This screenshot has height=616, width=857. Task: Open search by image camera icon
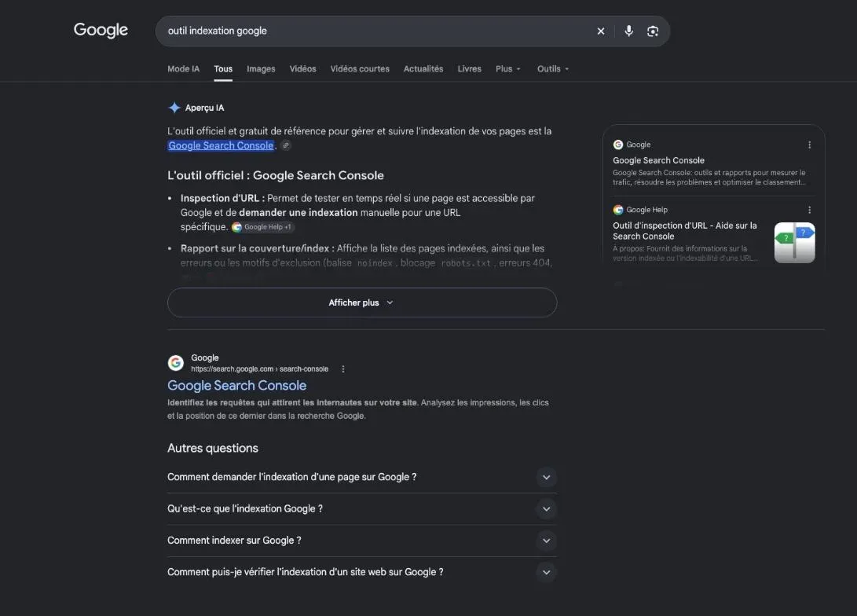pyautogui.click(x=653, y=31)
